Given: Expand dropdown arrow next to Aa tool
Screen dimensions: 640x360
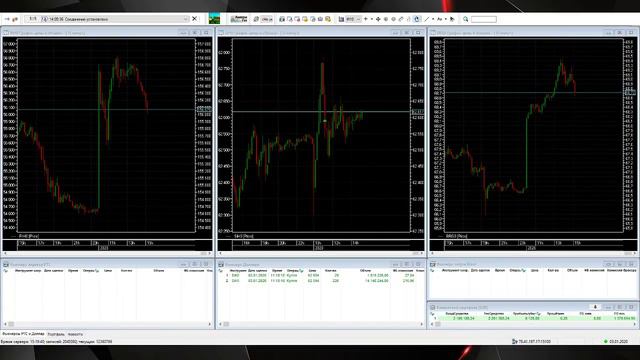Looking at the screenshot, I should [x=446, y=19].
